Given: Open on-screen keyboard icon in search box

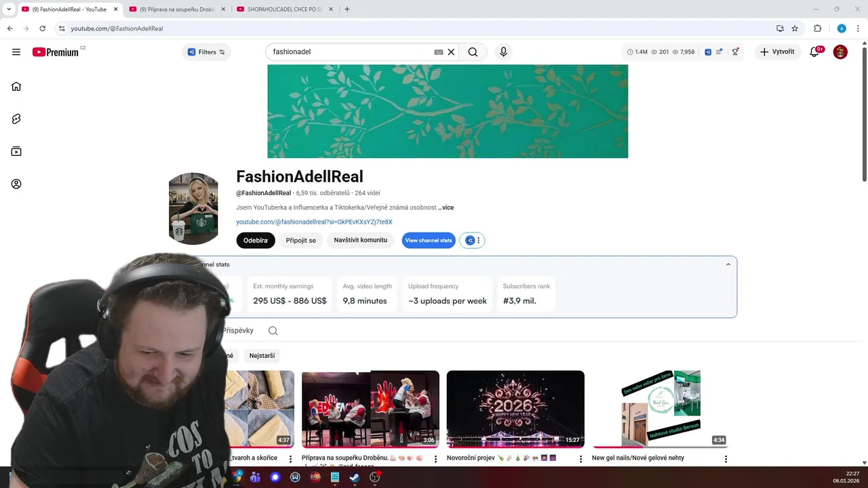Looking at the screenshot, I should point(439,52).
